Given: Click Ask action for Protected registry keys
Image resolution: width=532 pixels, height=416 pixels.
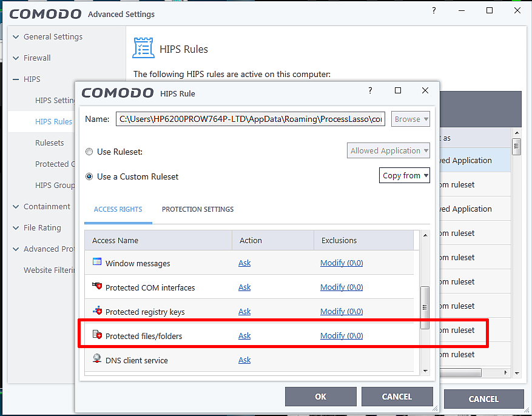Looking at the screenshot, I should pos(244,311).
